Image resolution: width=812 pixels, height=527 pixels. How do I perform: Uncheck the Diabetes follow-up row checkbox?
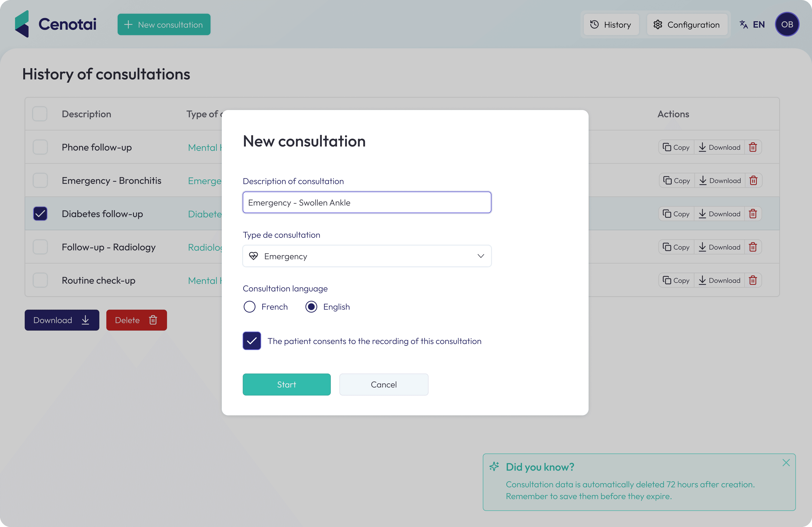(40, 214)
